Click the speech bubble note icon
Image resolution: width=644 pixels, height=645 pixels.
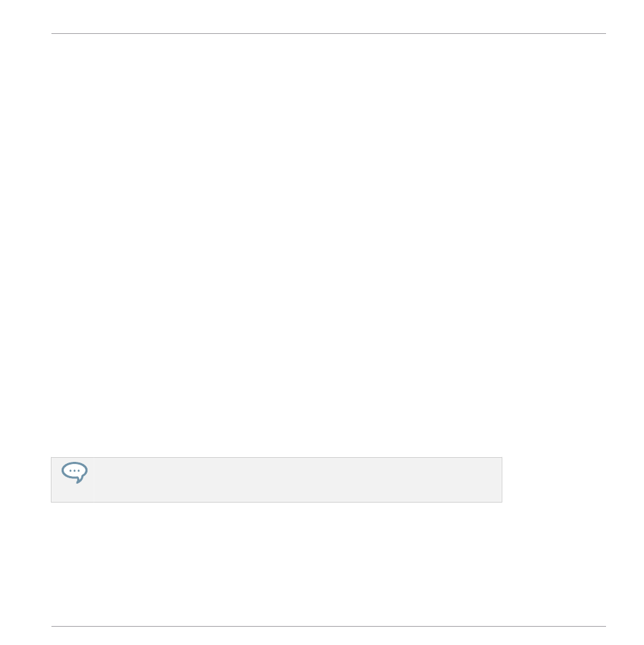(x=75, y=472)
